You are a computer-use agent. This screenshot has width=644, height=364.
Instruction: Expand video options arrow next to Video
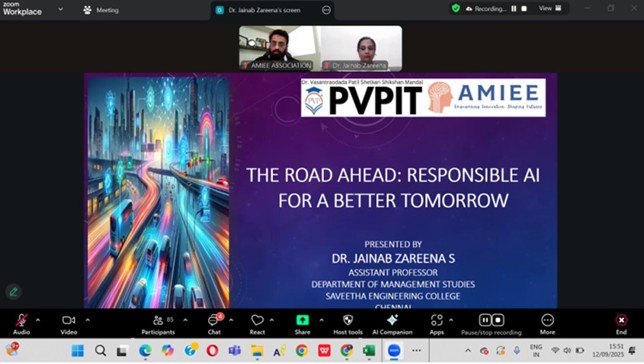(87, 320)
